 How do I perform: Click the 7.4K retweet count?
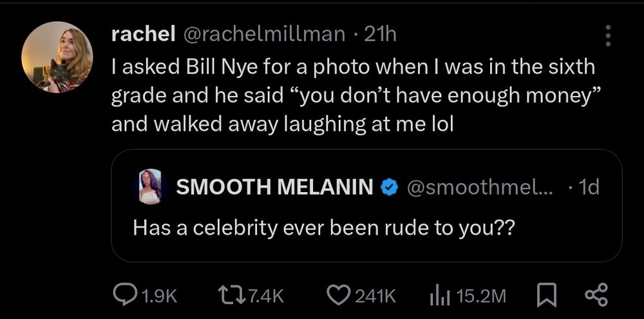point(265,296)
